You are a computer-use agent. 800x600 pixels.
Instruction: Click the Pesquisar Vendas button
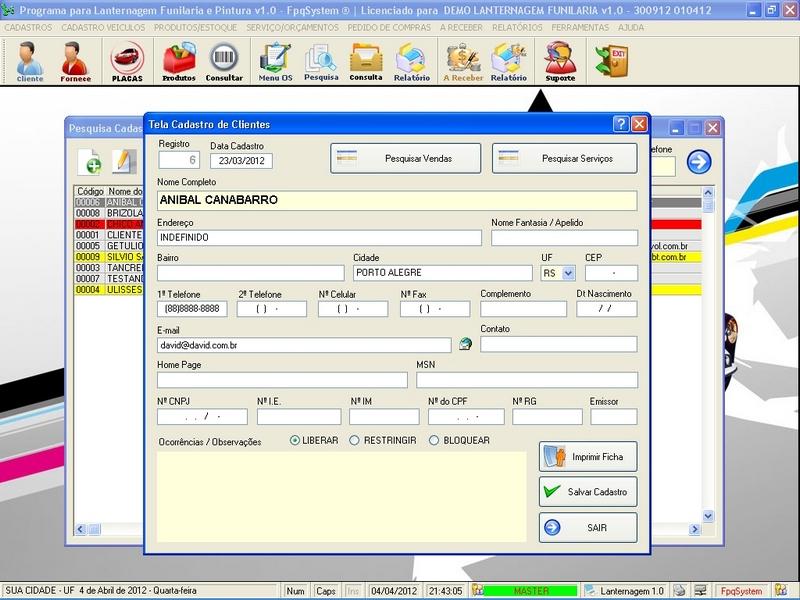(406, 158)
